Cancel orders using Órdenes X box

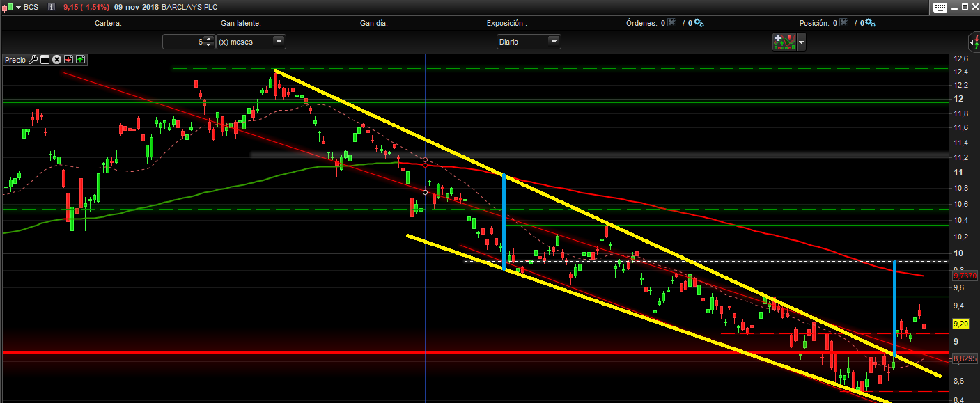[x=671, y=23]
